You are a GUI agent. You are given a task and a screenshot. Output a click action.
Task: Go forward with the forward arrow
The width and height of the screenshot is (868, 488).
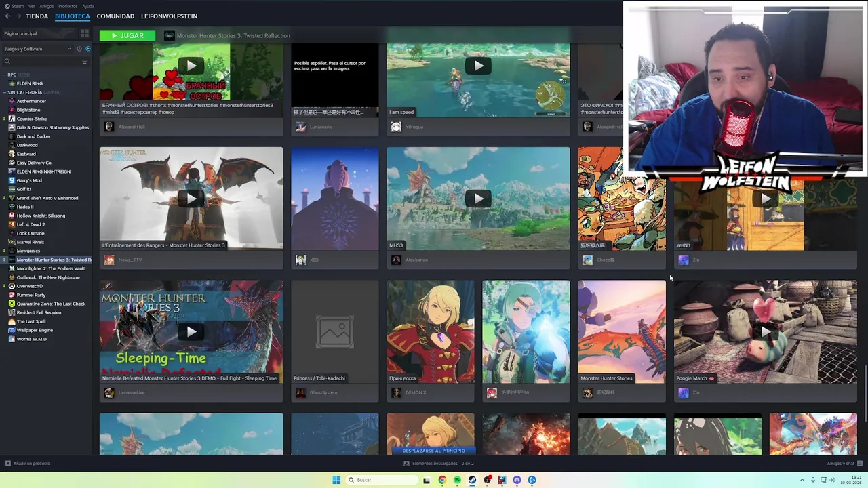(x=18, y=16)
